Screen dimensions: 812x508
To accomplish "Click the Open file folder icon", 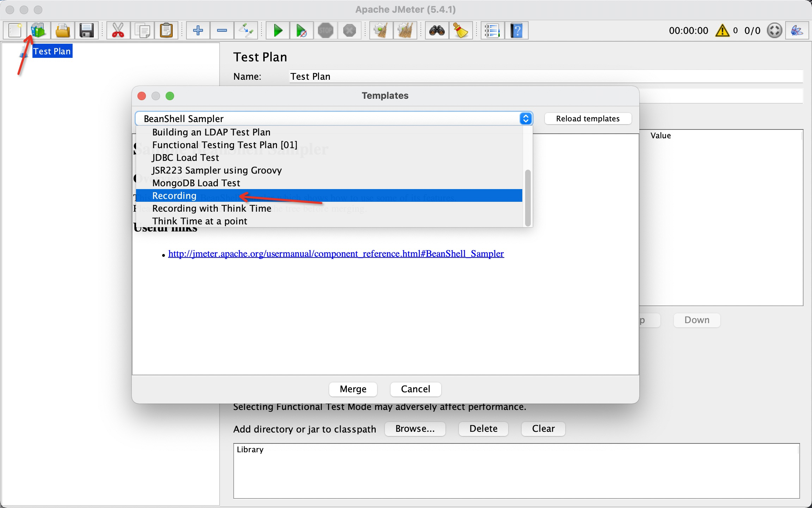I will pyautogui.click(x=62, y=30).
